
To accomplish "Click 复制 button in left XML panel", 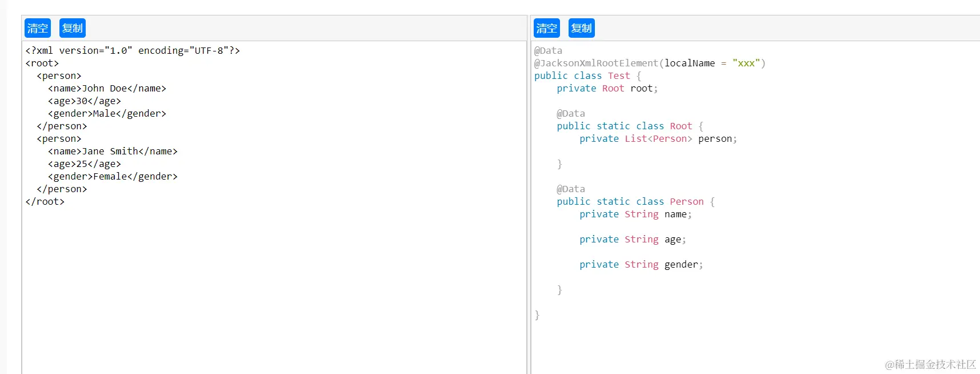I will point(73,28).
